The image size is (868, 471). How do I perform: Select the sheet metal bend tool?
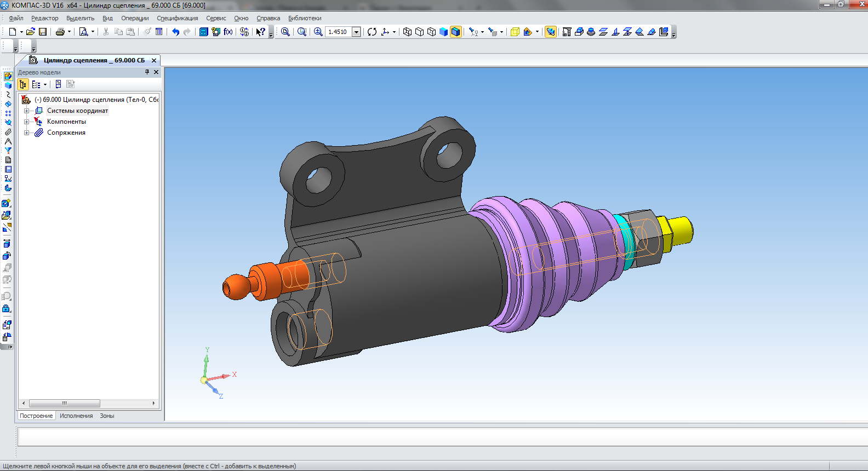point(8,188)
